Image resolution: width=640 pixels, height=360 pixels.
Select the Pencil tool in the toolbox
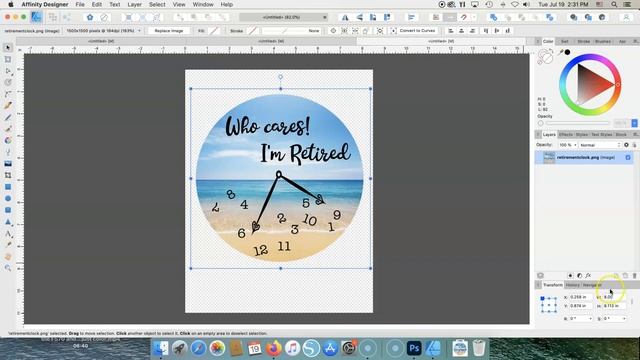click(x=8, y=118)
